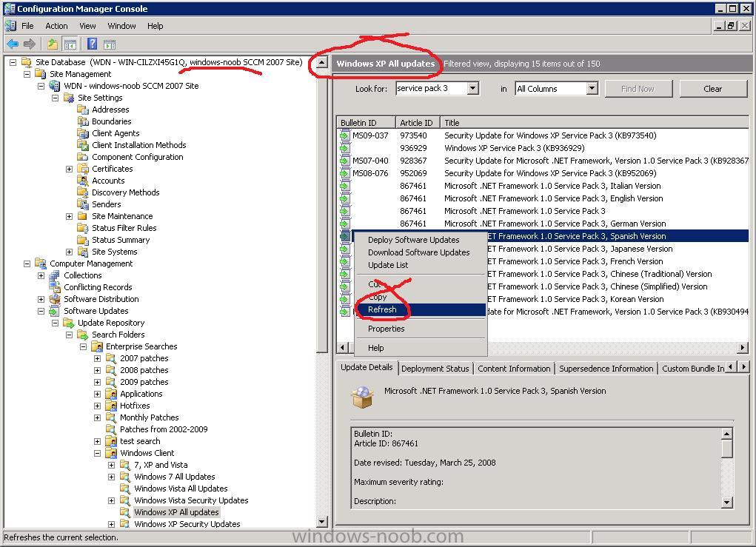756x547 pixels.
Task: Click the Up one level toolbar icon
Action: coord(52,44)
